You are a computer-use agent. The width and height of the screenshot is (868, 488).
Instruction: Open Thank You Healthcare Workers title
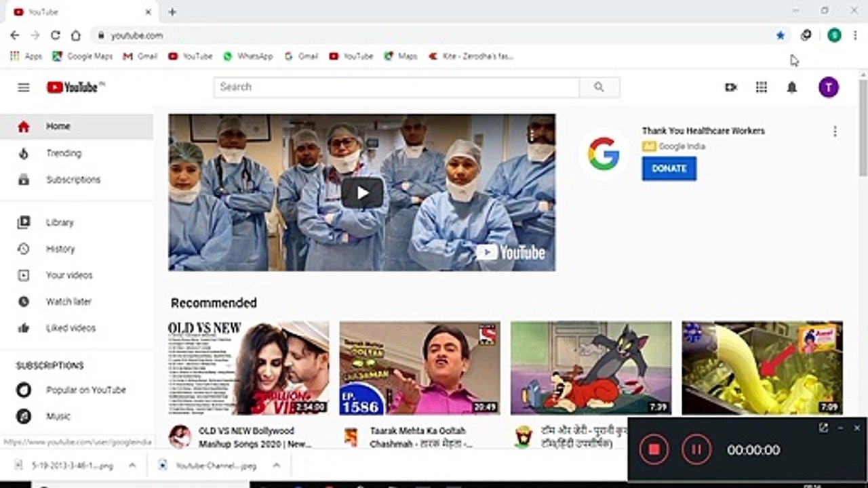pos(703,131)
